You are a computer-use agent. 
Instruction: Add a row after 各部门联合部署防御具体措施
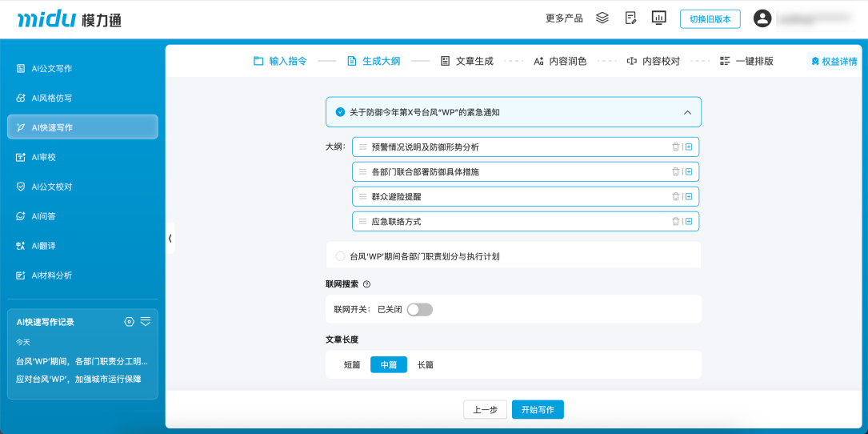pos(689,172)
